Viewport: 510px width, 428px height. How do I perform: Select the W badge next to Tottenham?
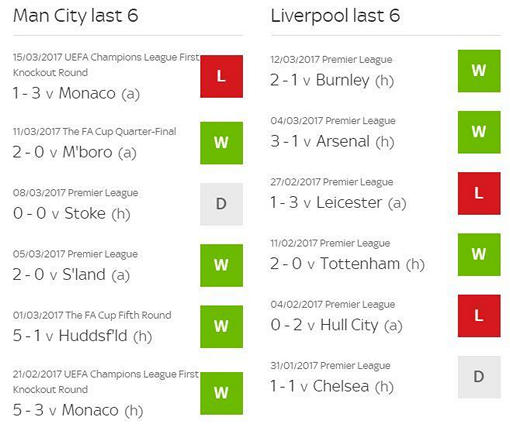pyautogui.click(x=479, y=254)
